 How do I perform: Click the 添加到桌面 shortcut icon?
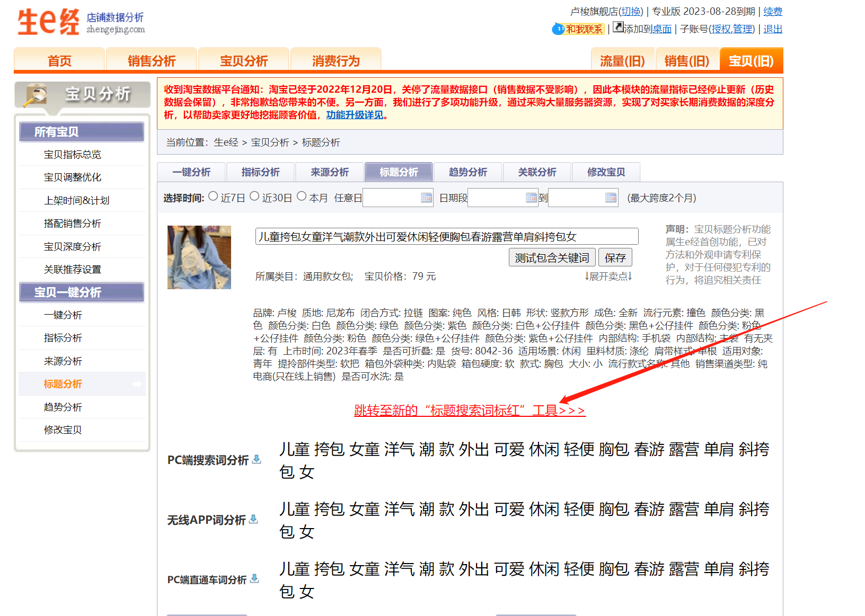tap(618, 28)
